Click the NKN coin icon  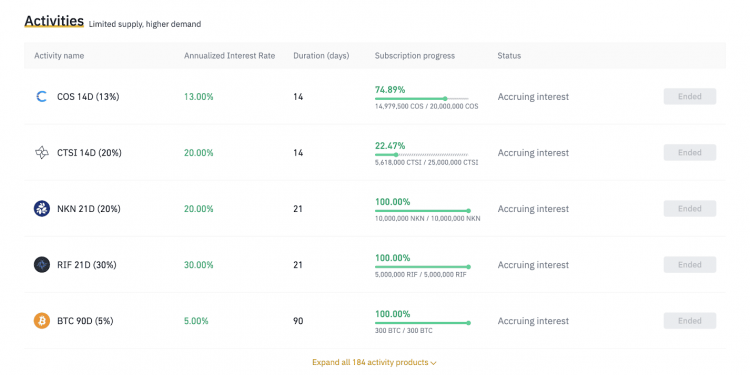click(42, 209)
